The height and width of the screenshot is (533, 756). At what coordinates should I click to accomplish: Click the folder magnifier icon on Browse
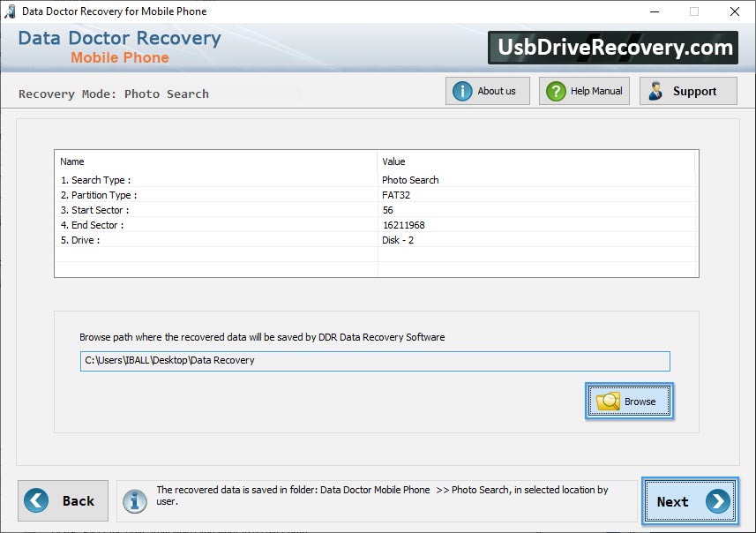608,402
